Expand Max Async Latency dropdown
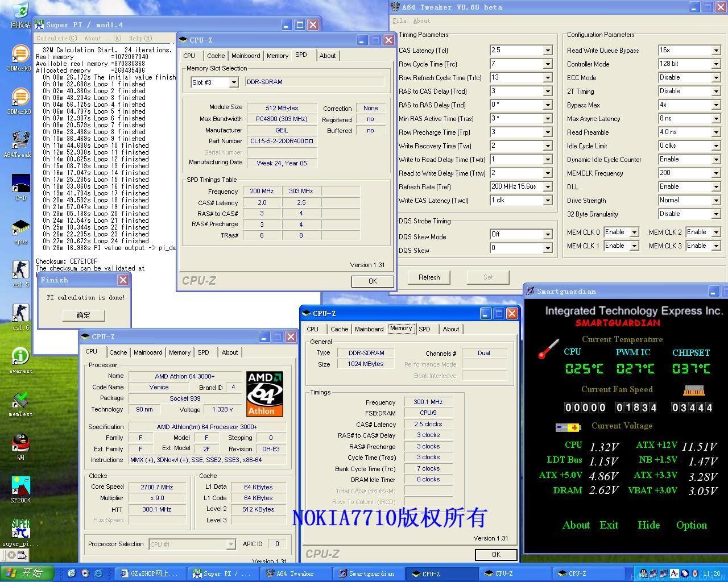The width and height of the screenshot is (728, 582). (715, 119)
